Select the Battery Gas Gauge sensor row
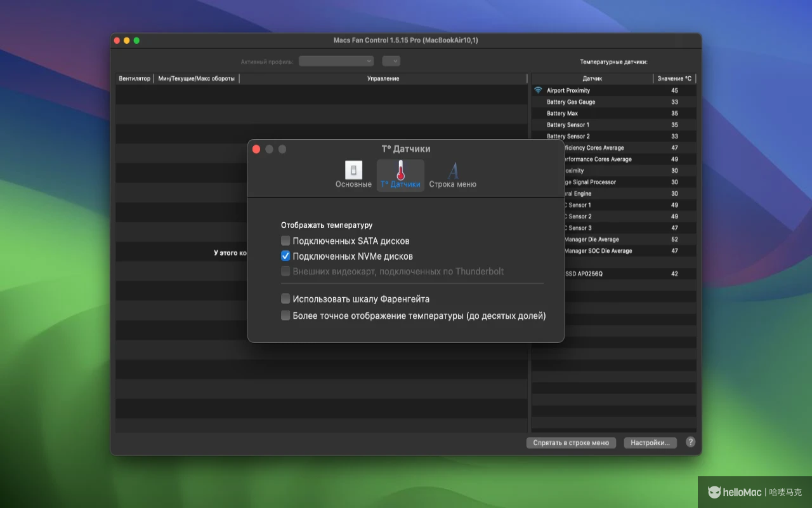Image resolution: width=812 pixels, height=508 pixels. 613,102
